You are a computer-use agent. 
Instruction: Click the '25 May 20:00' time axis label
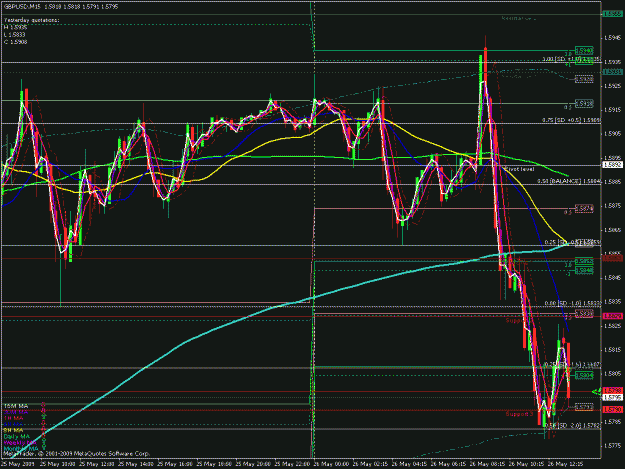coord(253,464)
